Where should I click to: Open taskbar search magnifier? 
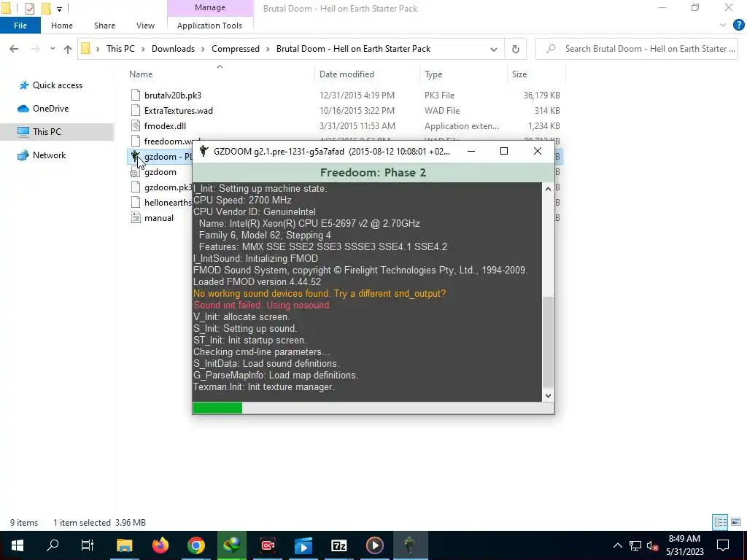(53, 545)
